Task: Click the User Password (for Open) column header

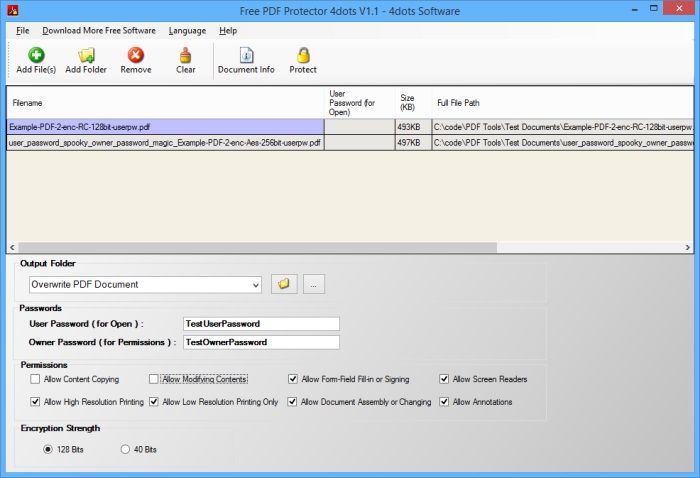Action: [360, 103]
